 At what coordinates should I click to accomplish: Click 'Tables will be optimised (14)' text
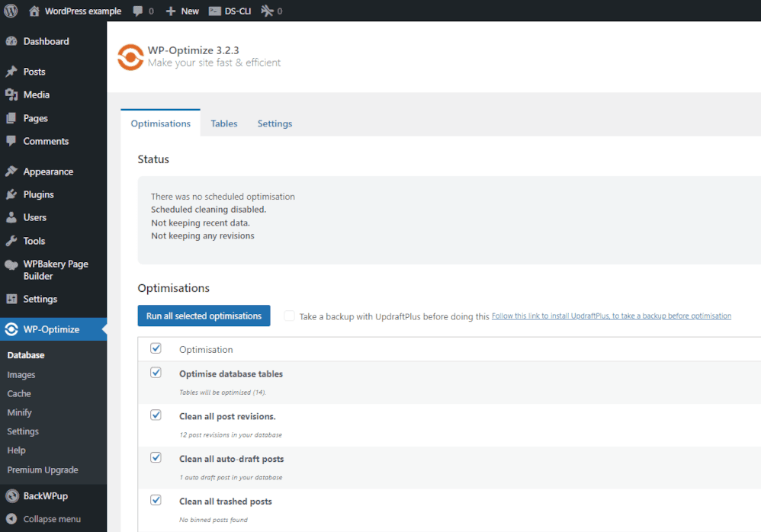pos(223,393)
